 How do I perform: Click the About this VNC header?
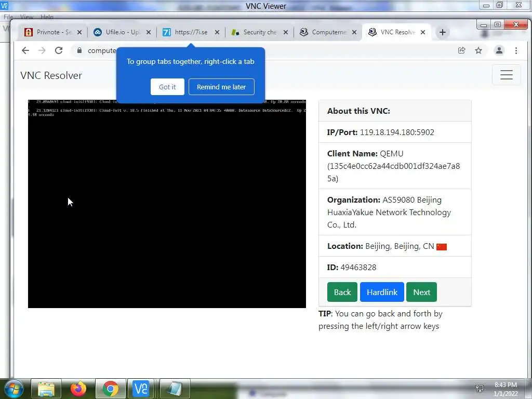(358, 111)
